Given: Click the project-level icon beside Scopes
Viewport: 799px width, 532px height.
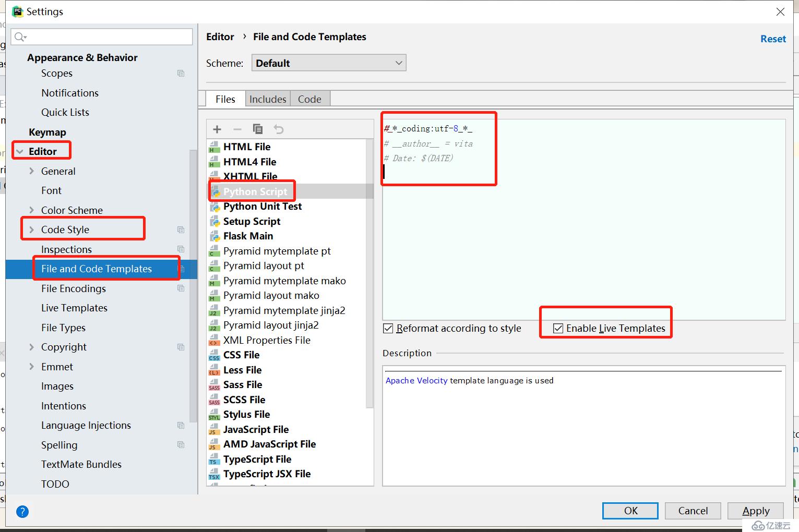Looking at the screenshot, I should coord(181,73).
